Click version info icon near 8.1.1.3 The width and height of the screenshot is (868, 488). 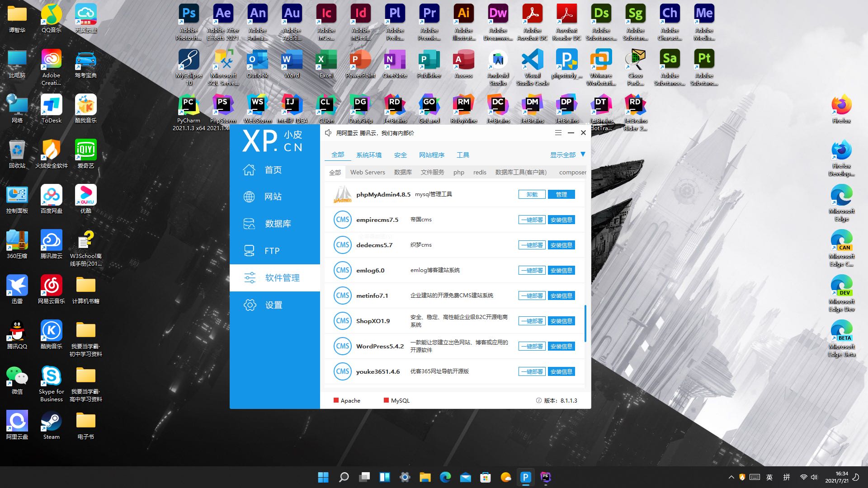[538, 400]
